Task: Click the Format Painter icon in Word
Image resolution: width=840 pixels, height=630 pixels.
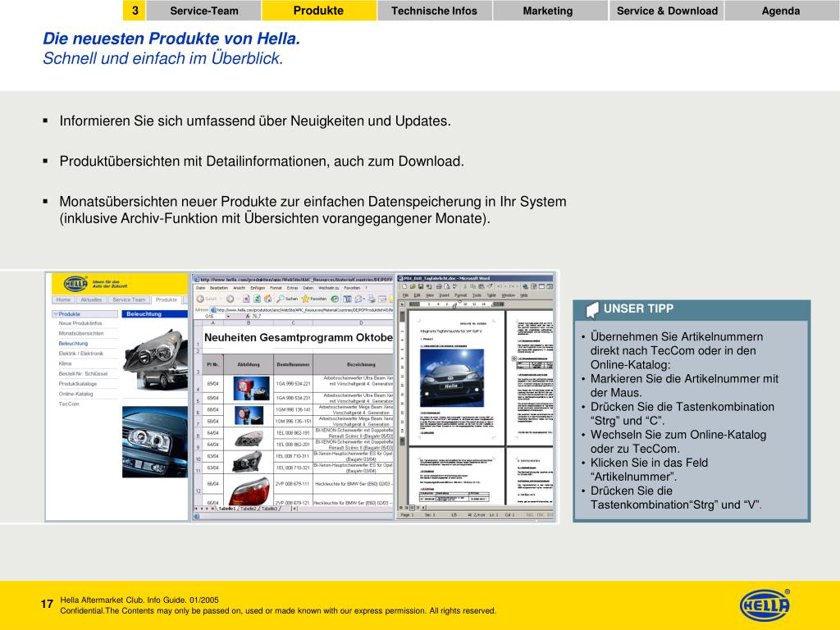Action: tap(490, 286)
